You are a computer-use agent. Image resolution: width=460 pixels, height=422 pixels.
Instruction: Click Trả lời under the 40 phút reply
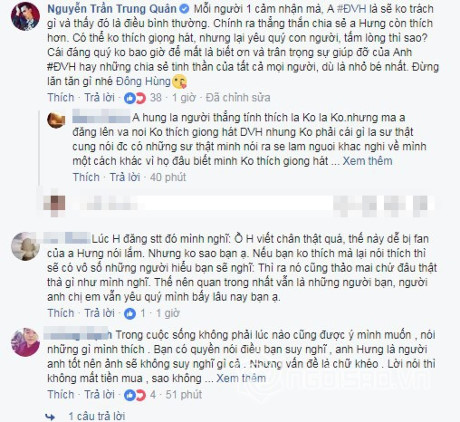[x=125, y=177]
